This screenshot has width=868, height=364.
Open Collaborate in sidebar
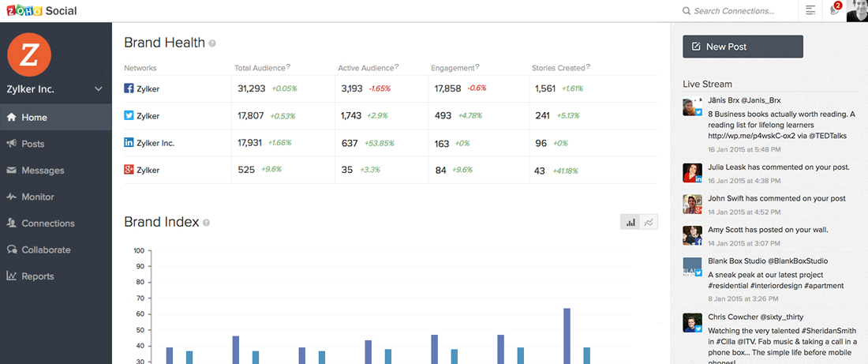(x=56, y=250)
